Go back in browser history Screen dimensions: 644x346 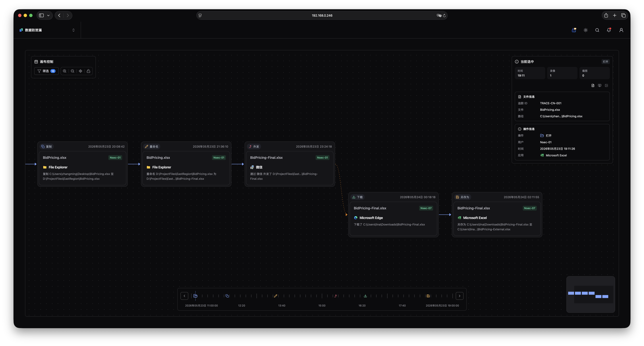(x=59, y=16)
